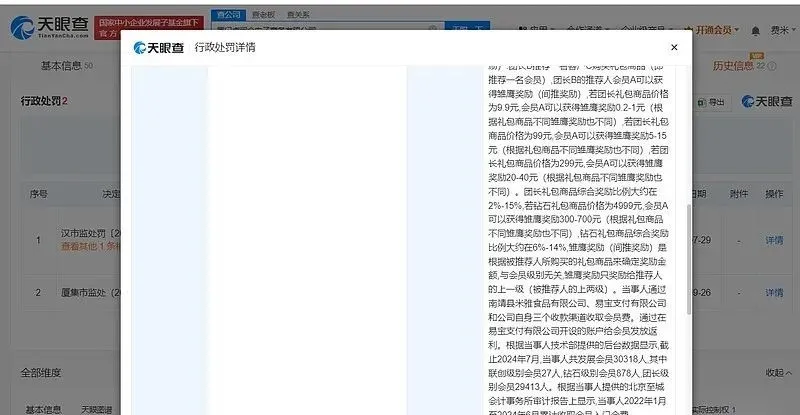Click the info icon next to 历史信息 22
This screenshot has height=415, width=800.
pyautogui.click(x=772, y=66)
